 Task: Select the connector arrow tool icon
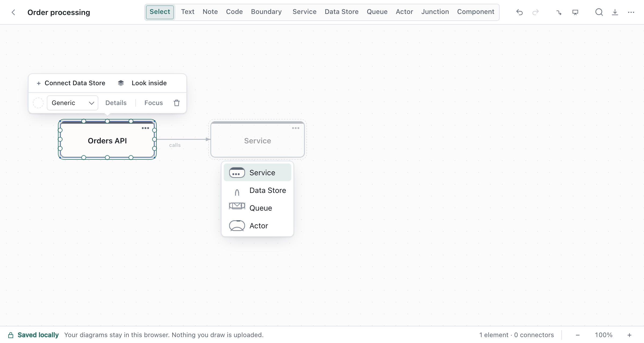pyautogui.click(x=559, y=12)
